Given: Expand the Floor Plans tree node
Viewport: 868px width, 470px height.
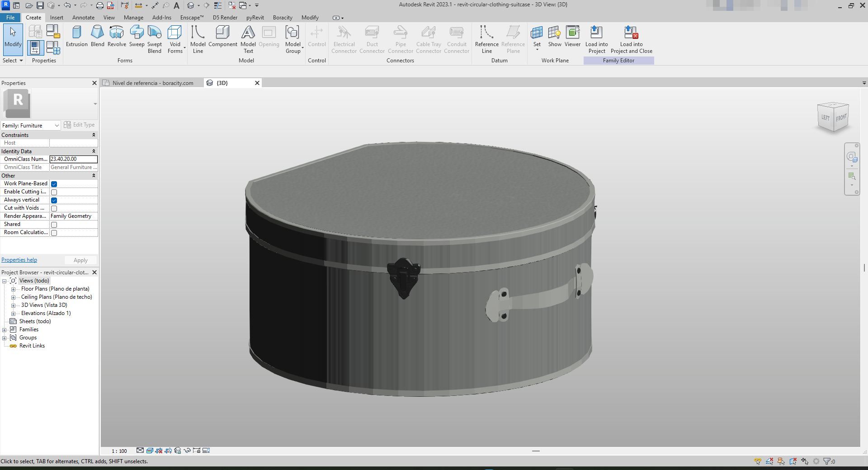Looking at the screenshot, I should [13, 289].
